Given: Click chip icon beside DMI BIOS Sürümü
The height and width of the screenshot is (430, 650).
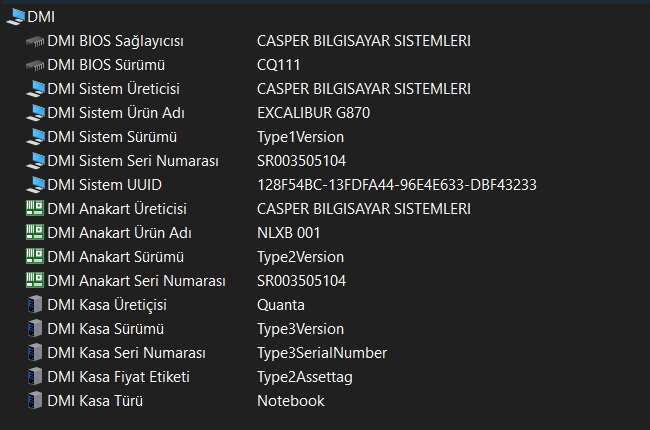Looking at the screenshot, I should point(35,66).
